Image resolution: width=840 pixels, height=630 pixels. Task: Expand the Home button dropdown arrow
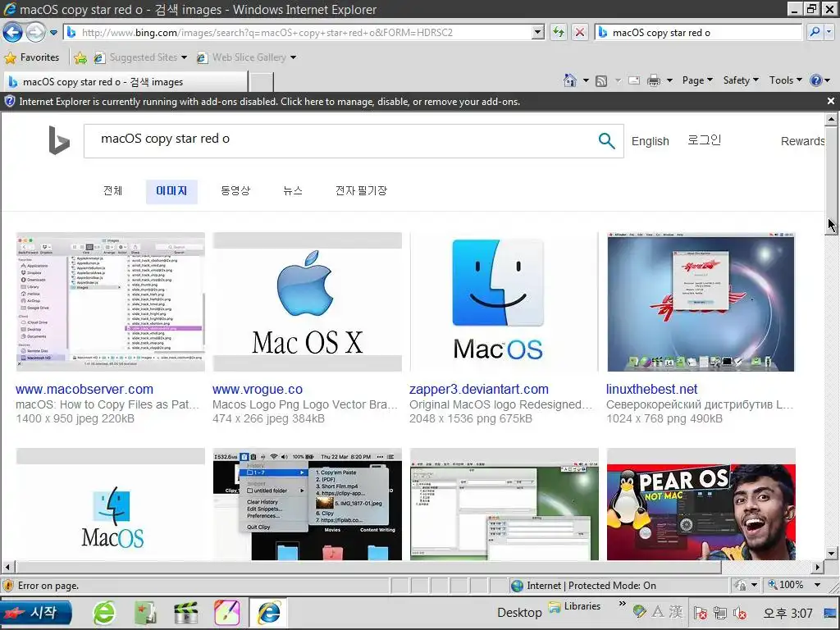tap(586, 81)
